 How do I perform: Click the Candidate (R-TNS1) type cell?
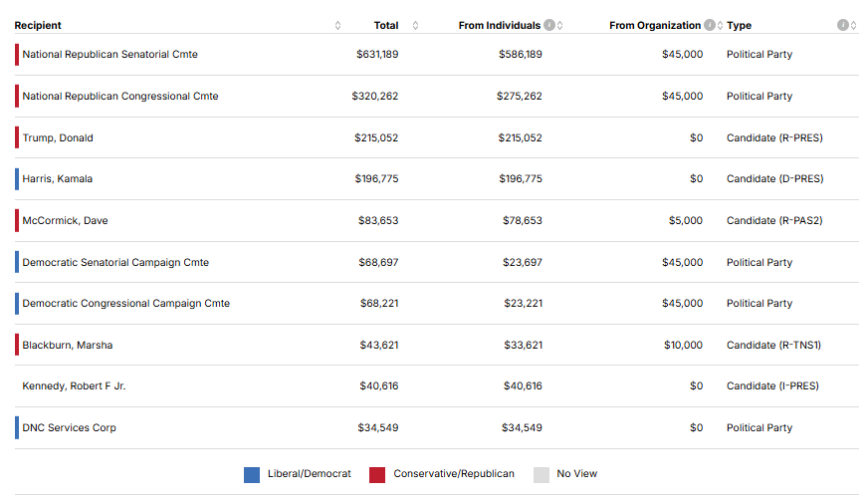pos(773,346)
